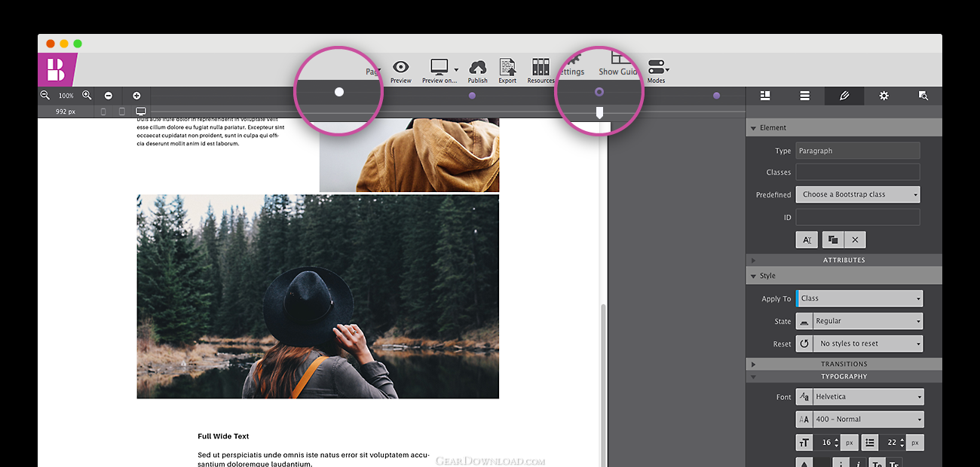980x467 pixels.
Task: Open the layer list sidebar icon
Action: 805,96
